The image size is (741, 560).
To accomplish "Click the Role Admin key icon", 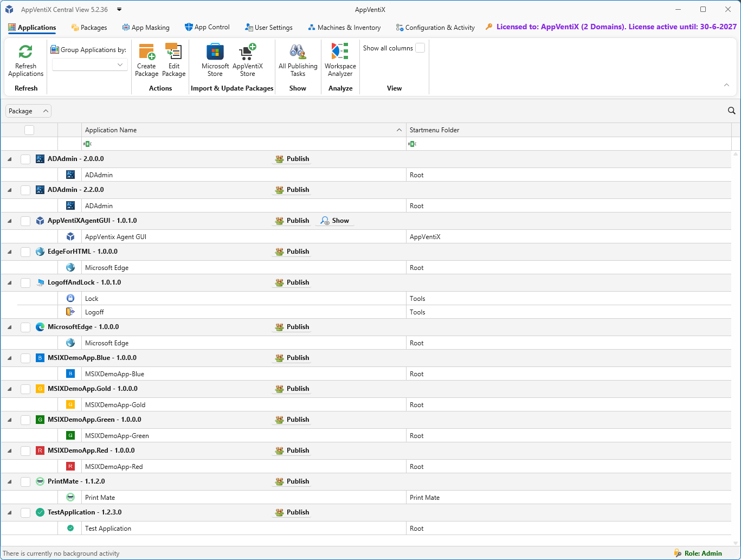I will click(678, 553).
